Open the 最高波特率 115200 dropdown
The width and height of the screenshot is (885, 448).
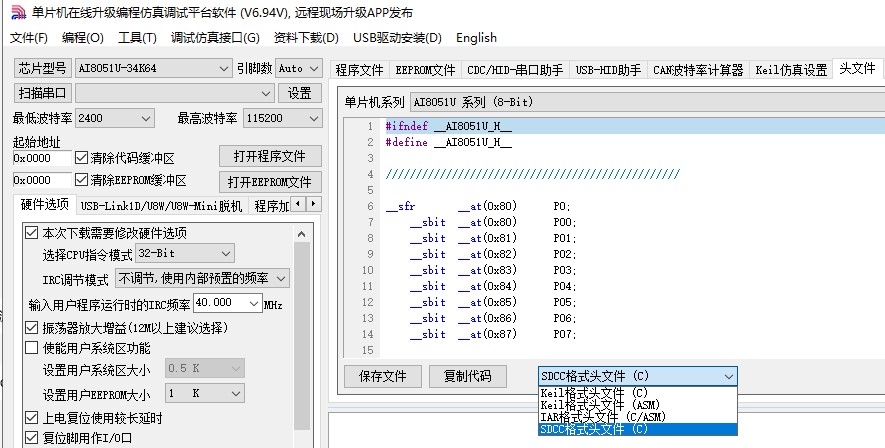(283, 118)
